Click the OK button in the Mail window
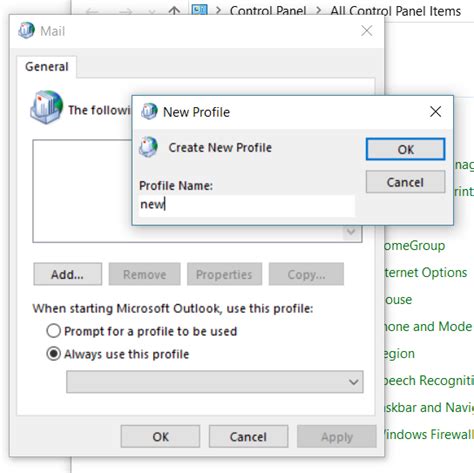This screenshot has height=473, width=474. pos(160,436)
